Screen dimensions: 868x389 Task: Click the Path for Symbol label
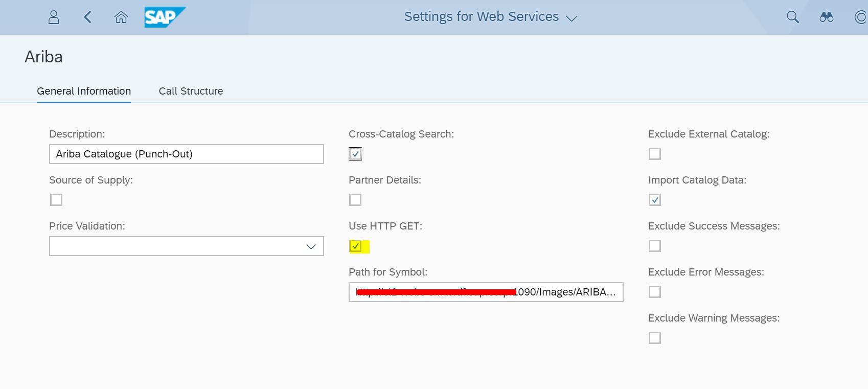point(388,272)
